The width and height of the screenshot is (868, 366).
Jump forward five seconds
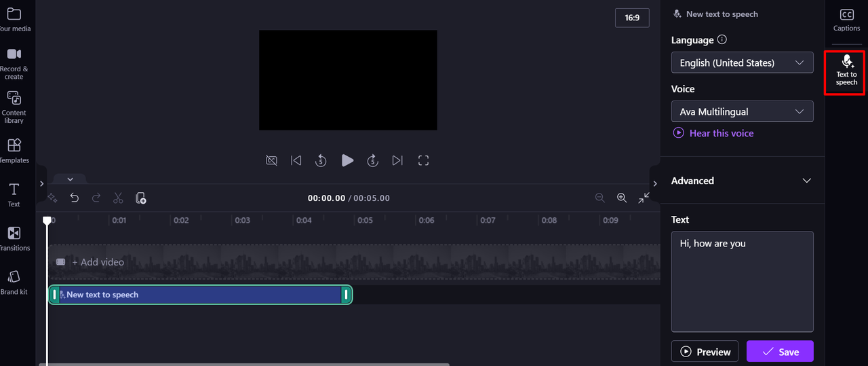pos(372,160)
